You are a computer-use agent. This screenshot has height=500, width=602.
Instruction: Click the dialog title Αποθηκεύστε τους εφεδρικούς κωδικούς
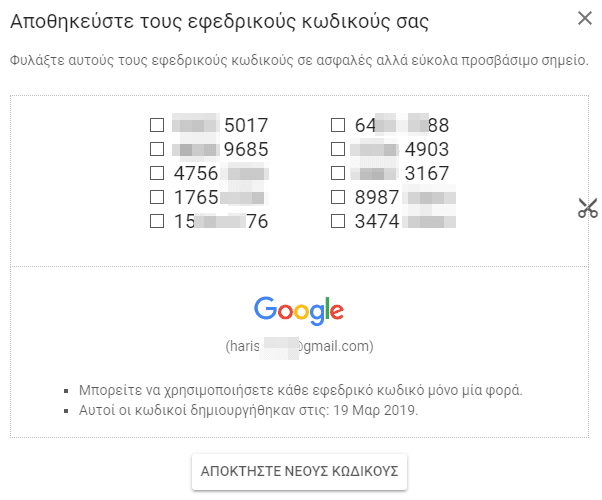[219, 22]
